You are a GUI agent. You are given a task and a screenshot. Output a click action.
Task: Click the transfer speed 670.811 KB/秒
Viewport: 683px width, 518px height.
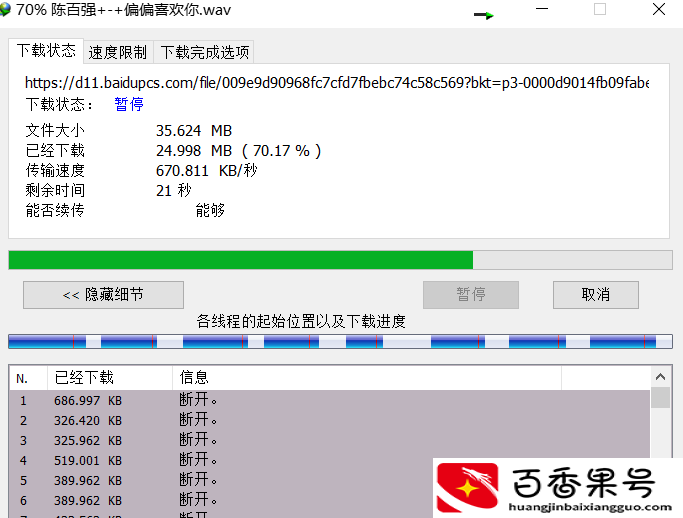pyautogui.click(x=206, y=171)
